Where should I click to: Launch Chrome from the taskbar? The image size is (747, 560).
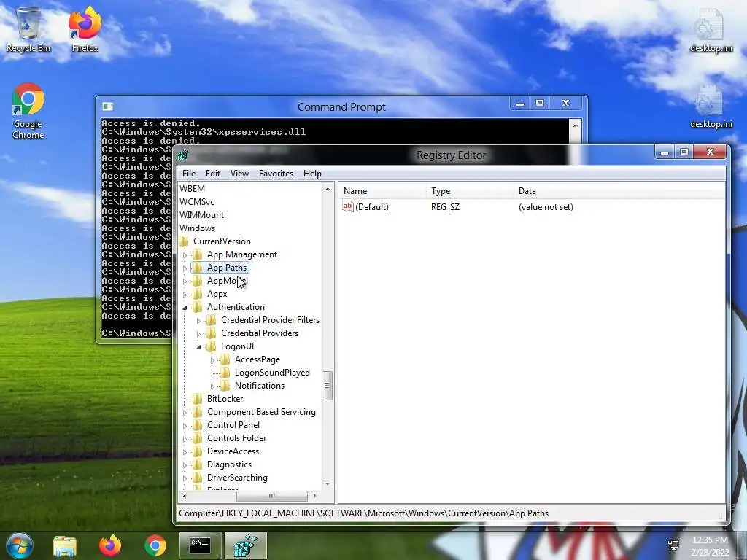[155, 545]
